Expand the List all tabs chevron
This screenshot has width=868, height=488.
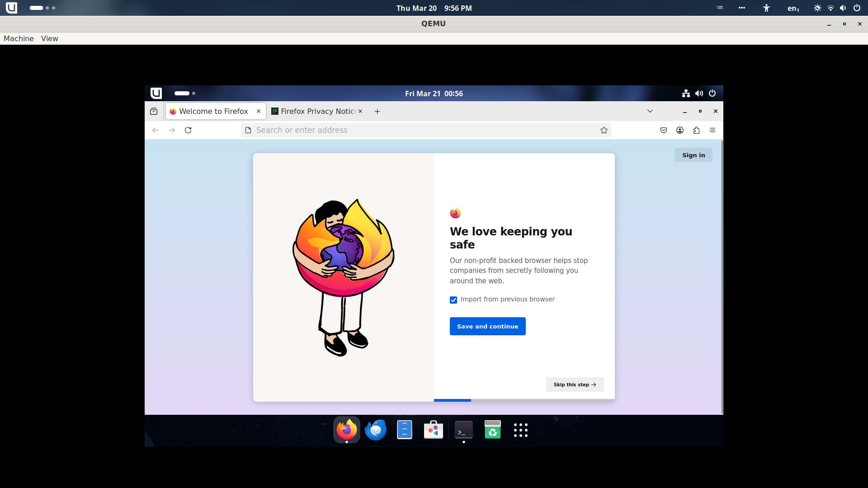tap(650, 111)
